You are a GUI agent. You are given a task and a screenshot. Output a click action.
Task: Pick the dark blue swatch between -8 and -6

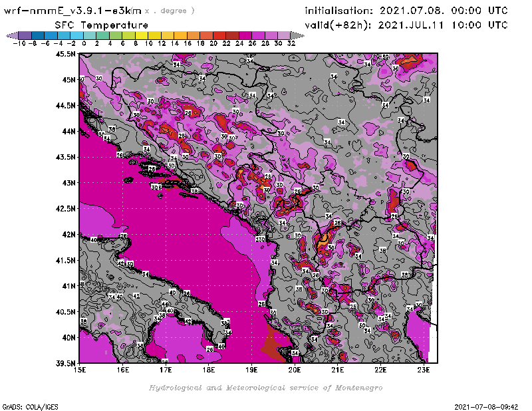[x=38, y=35]
